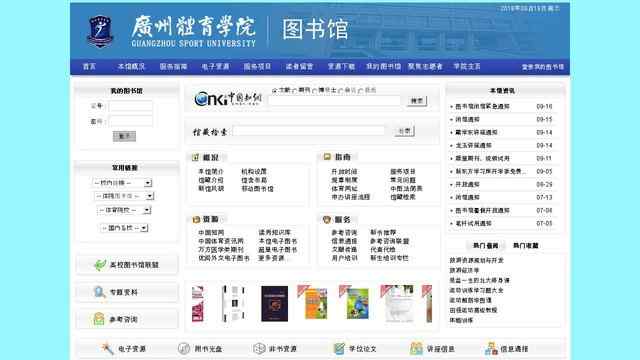
Task: Open the 资源下载 navigation item
Action: [x=341, y=67]
